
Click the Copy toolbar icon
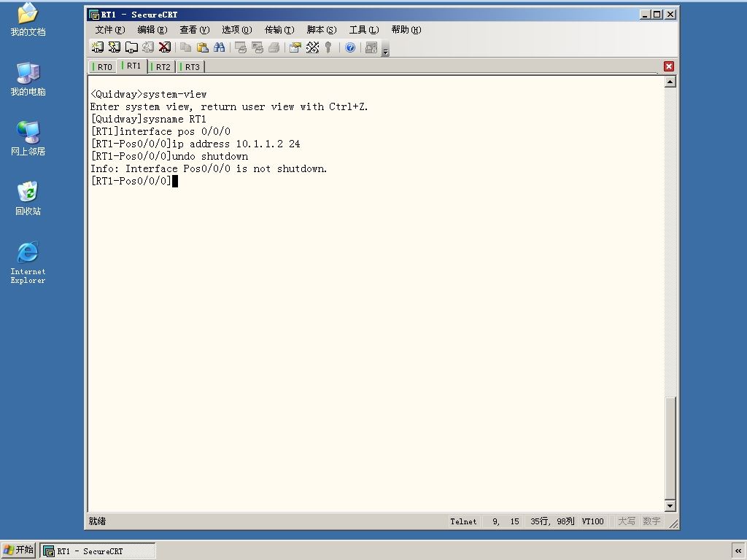[186, 47]
